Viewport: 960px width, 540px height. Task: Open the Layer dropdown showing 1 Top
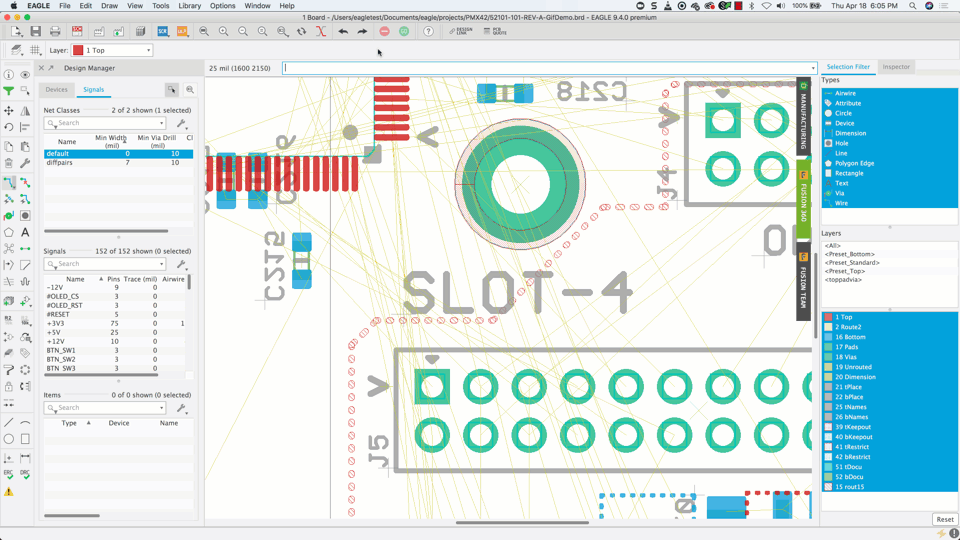point(112,50)
